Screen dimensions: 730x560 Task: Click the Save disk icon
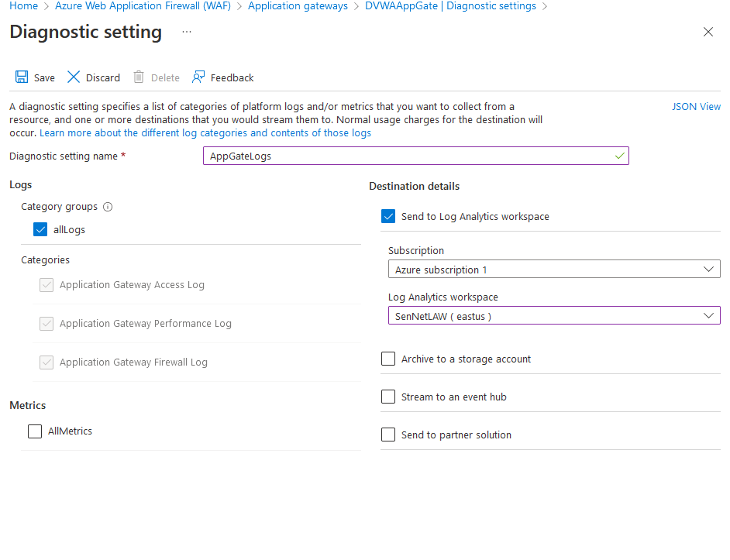click(x=22, y=77)
